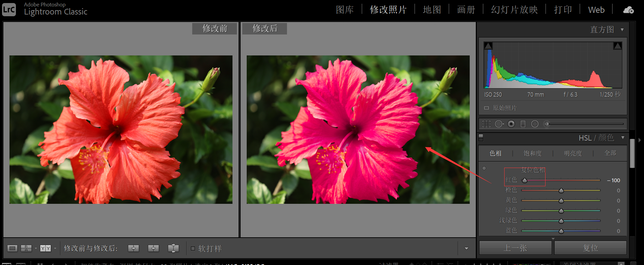Viewport: 644px width, 265px height.
Task: Toggle shadow clipping indicator in histogram
Action: click(x=488, y=46)
